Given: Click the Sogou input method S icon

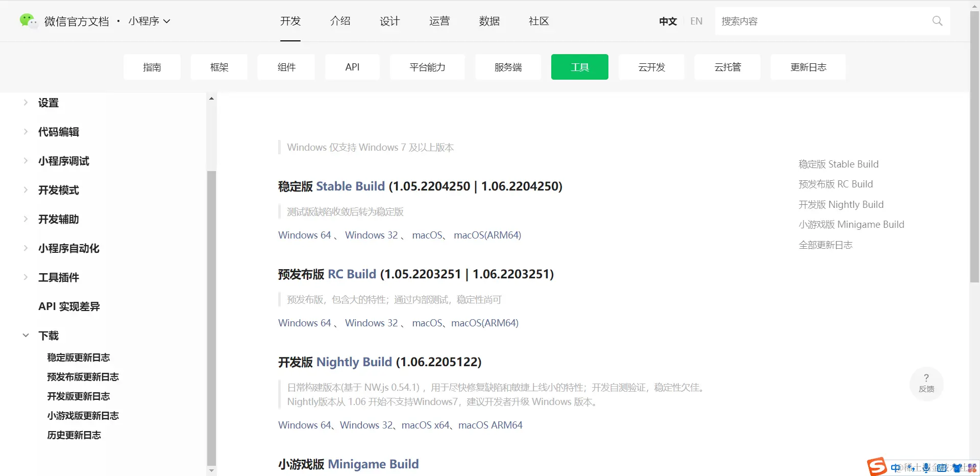Looking at the screenshot, I should (877, 466).
